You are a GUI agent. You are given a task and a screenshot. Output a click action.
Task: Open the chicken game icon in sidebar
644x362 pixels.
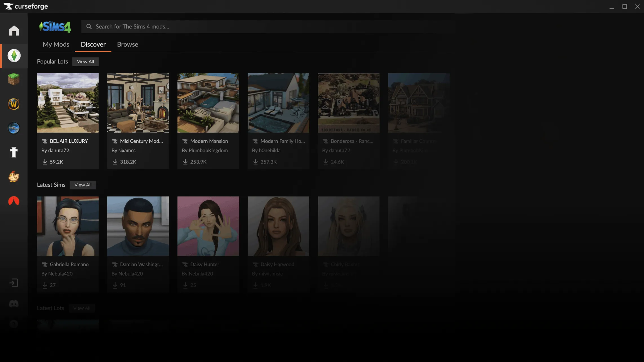tap(14, 177)
